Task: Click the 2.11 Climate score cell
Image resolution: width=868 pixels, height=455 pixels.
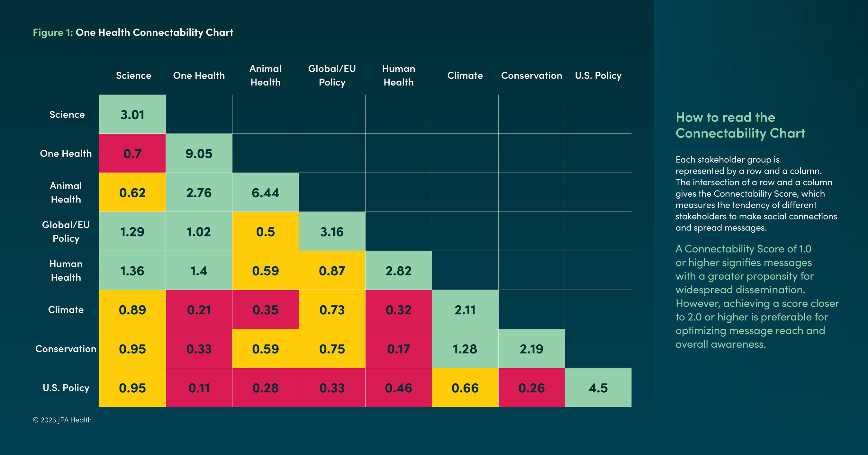Action: click(465, 309)
